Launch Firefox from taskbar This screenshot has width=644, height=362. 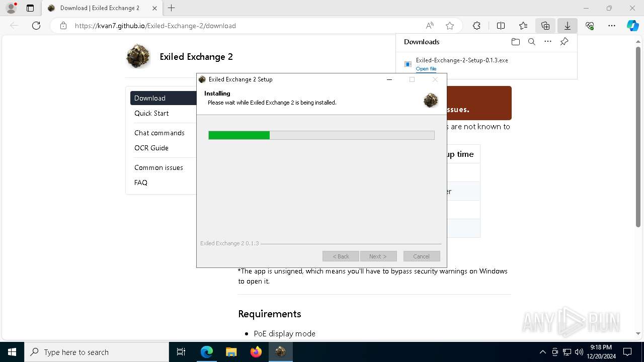coord(256,352)
